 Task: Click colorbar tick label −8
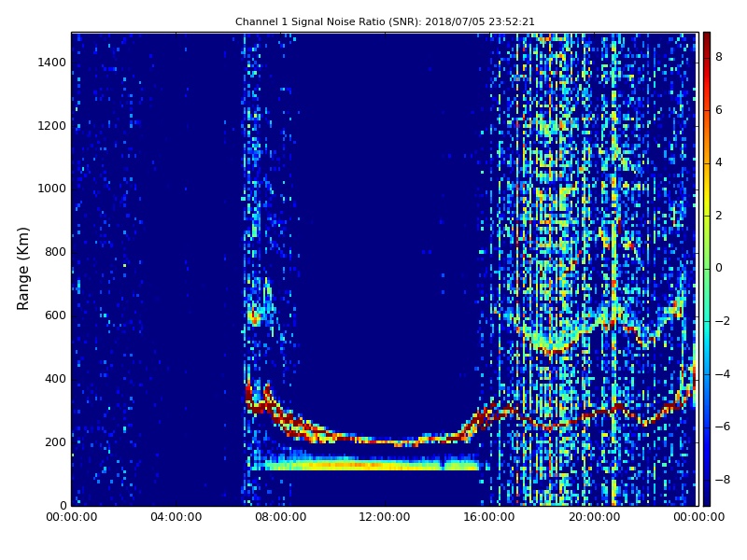[723, 480]
